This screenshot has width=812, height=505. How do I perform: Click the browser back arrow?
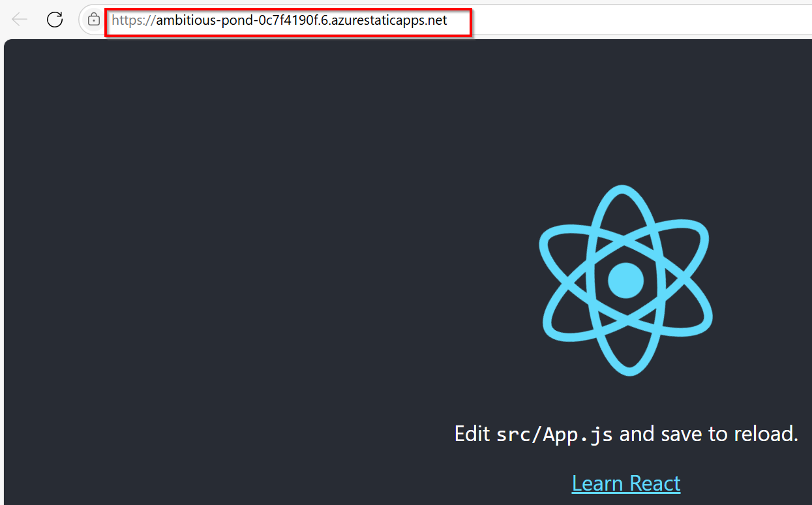20,20
